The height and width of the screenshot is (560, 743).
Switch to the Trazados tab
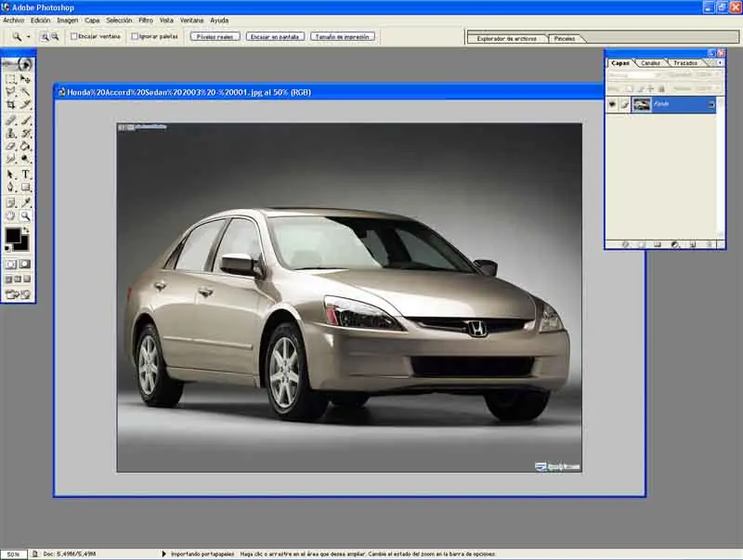(685, 63)
